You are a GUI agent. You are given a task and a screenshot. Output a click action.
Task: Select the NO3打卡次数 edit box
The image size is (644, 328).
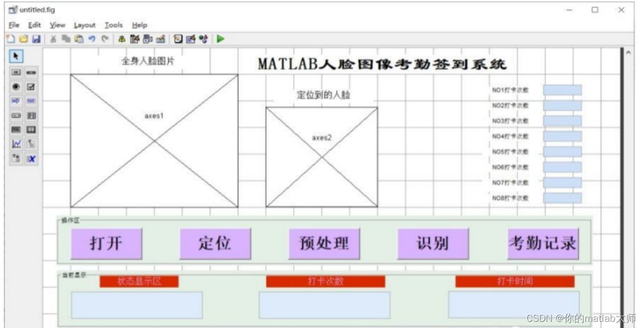[562, 121]
